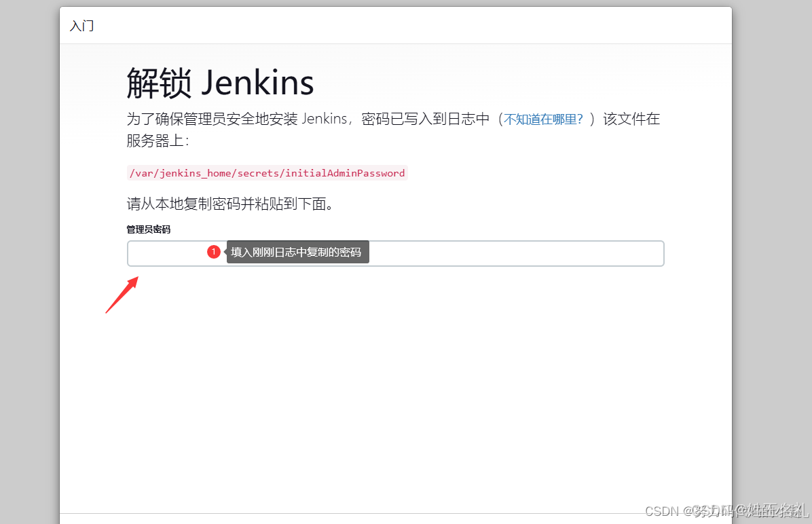
Task: Click the '入门' dialog title
Action: (x=82, y=25)
